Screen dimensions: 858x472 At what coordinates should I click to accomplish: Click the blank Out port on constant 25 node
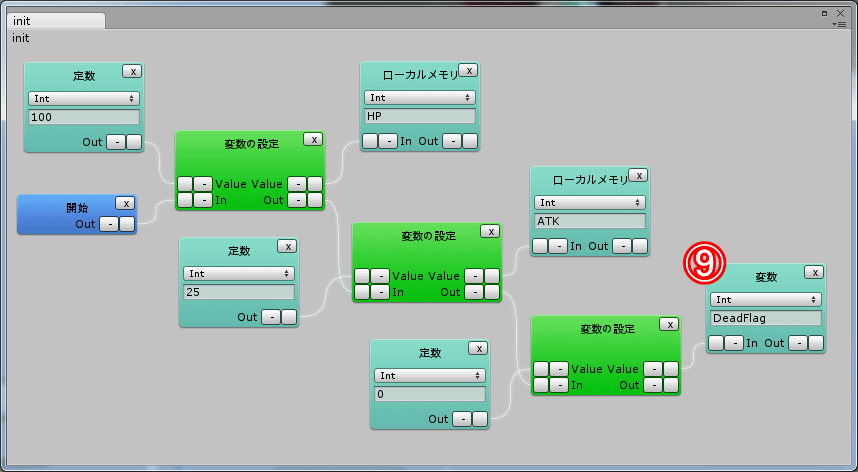coord(288,317)
